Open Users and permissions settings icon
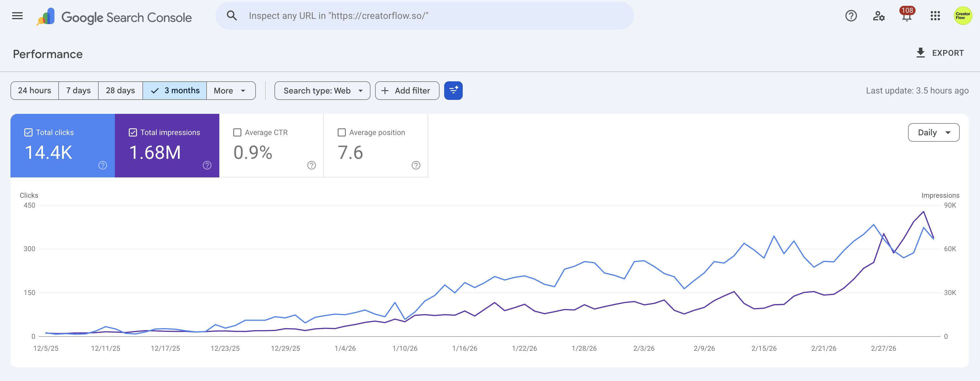 [x=878, y=16]
